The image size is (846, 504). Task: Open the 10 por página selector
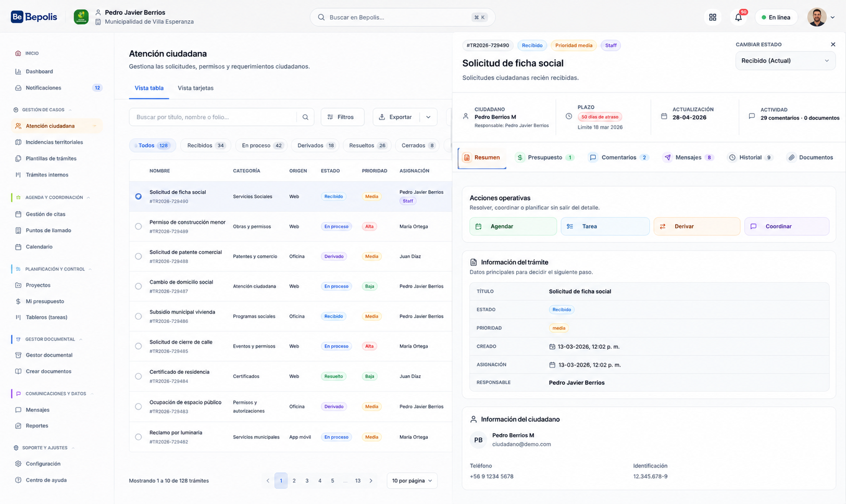(x=412, y=481)
